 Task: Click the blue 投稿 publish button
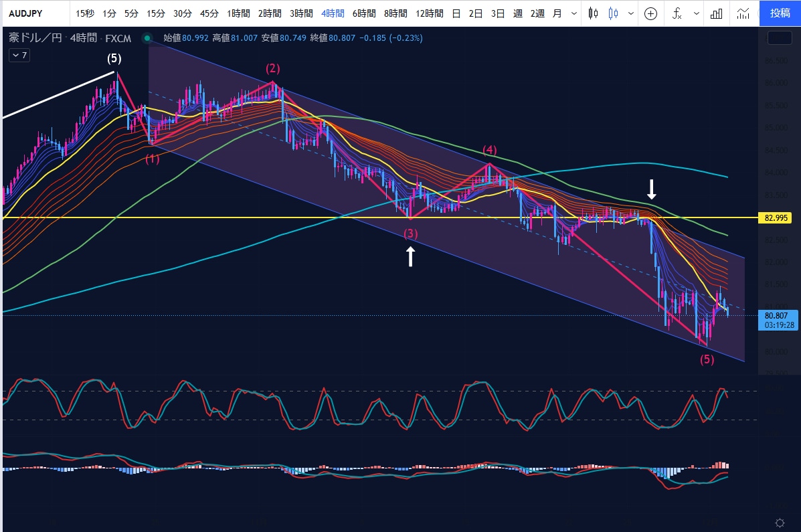[x=780, y=13]
